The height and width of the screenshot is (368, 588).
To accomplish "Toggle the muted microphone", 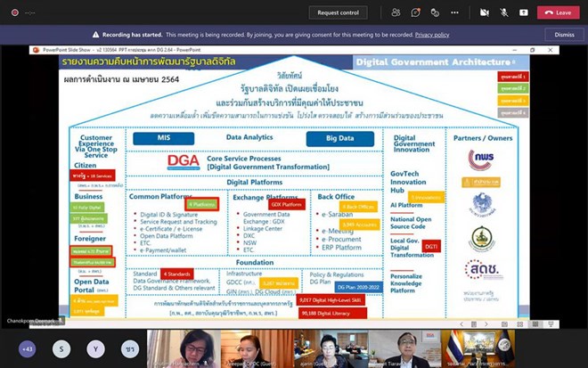I will (504, 12).
